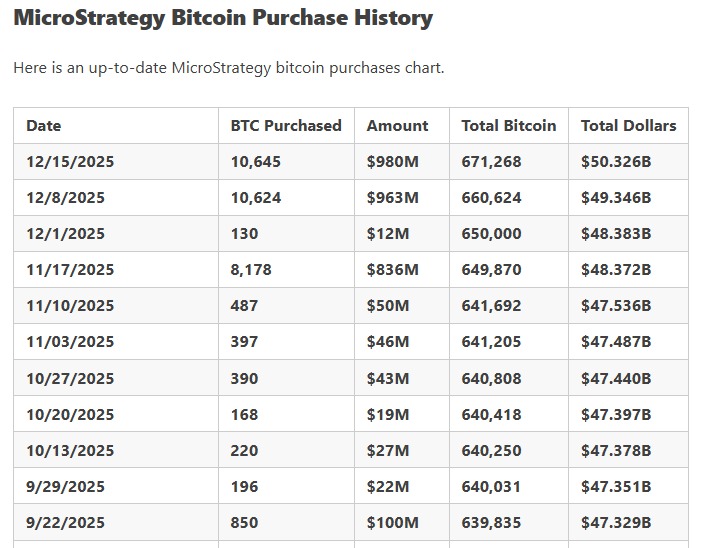Click the 'up-to-date MicroStrategy bitcoin purchases chart' sentence
The image size is (702, 548).
coord(229,68)
